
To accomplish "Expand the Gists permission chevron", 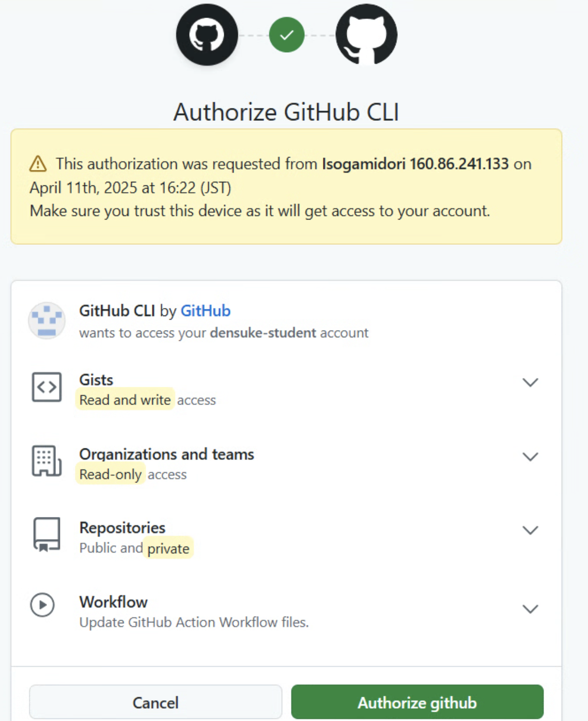I will (530, 382).
